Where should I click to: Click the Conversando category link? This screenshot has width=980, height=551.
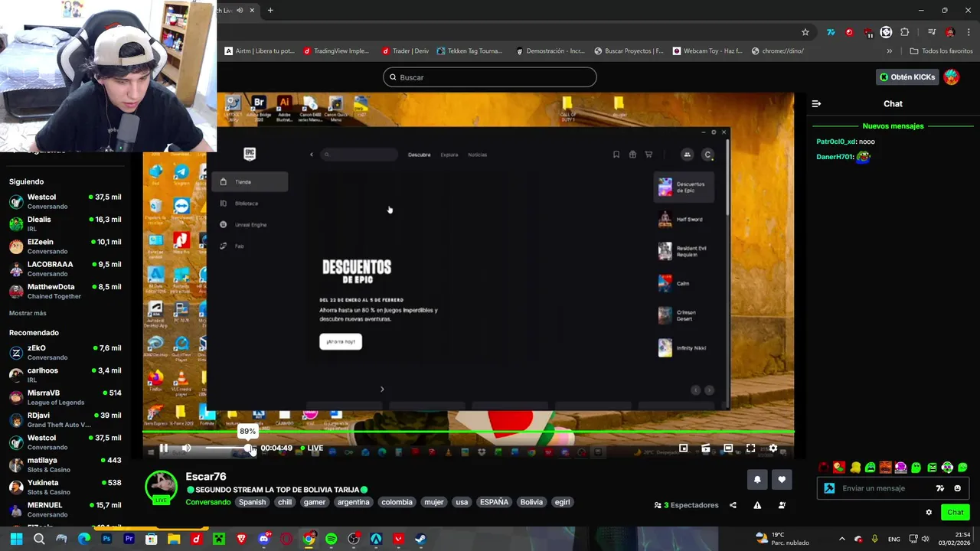pos(207,502)
